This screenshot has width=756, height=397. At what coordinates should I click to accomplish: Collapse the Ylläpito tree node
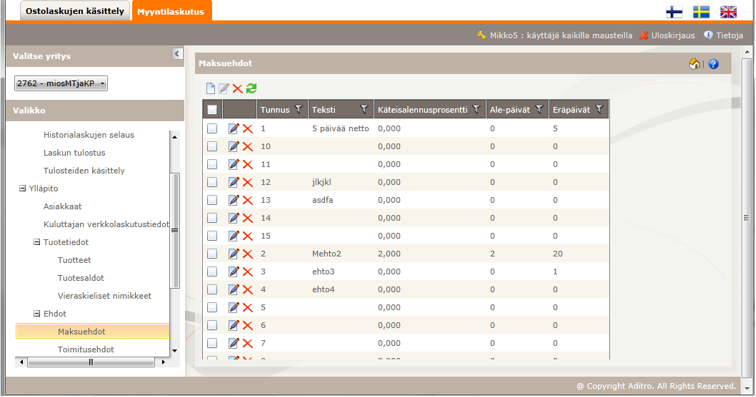22,188
